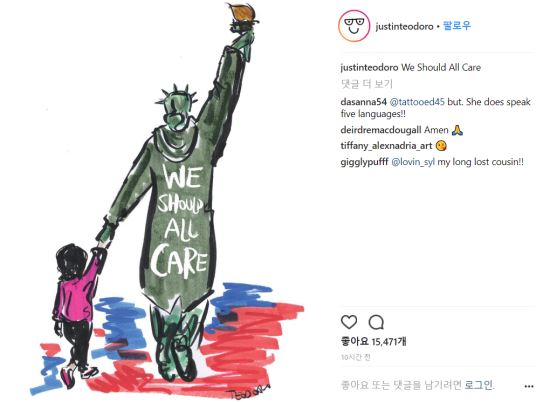Image resolution: width=550 pixels, height=402 pixels.
Task: Visit tiffany_alexnadria_art profile
Action: coord(386,146)
